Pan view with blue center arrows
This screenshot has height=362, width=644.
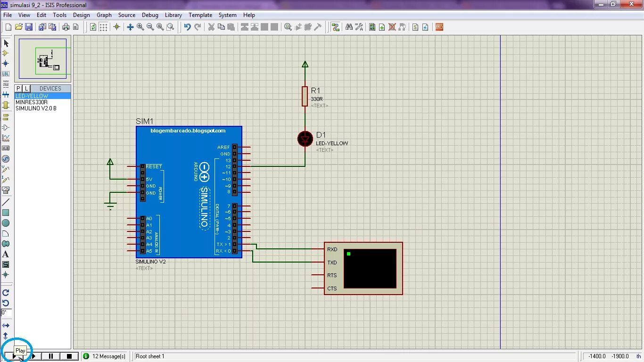point(130,27)
